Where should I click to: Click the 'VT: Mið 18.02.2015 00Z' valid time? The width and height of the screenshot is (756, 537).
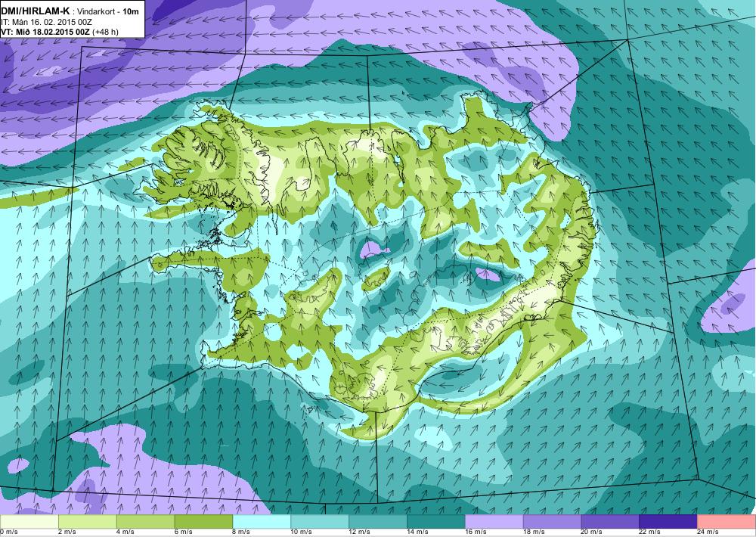45,32
